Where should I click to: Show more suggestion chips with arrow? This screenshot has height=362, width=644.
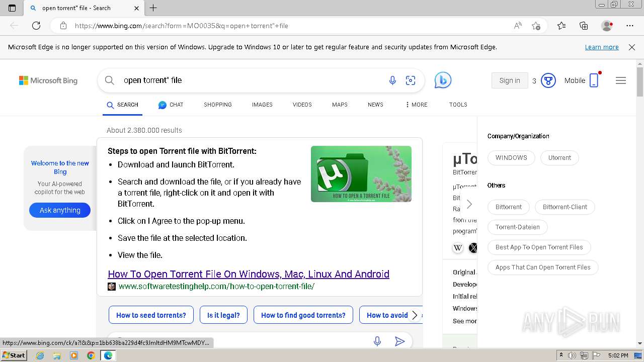click(x=415, y=315)
